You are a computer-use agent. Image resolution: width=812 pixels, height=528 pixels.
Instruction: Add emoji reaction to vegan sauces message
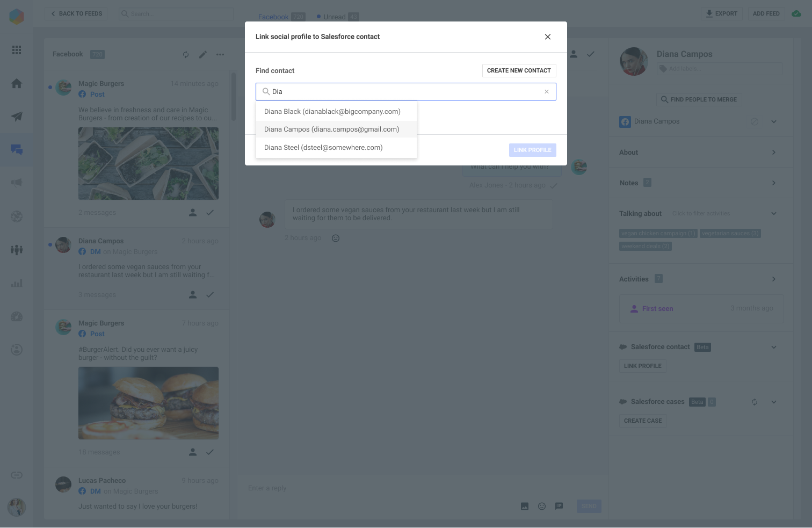point(336,238)
